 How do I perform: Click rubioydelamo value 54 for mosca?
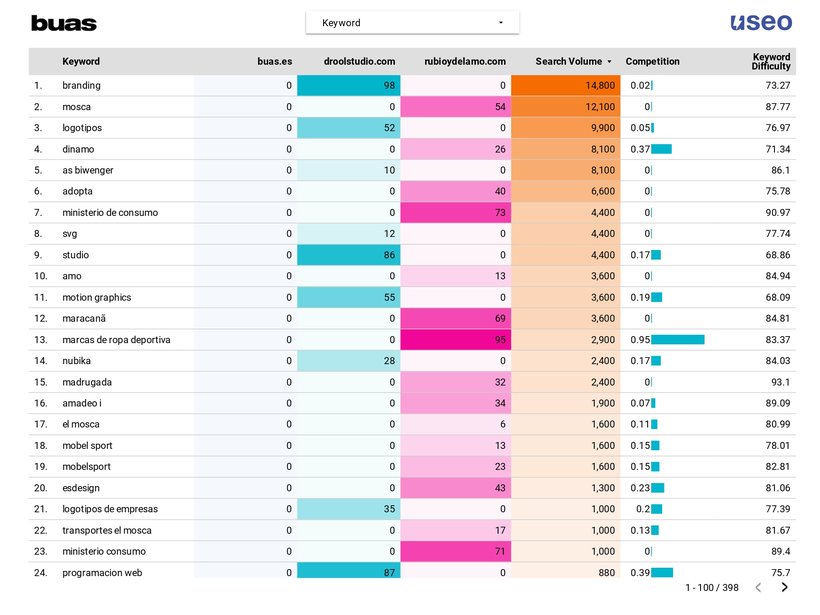click(x=456, y=107)
